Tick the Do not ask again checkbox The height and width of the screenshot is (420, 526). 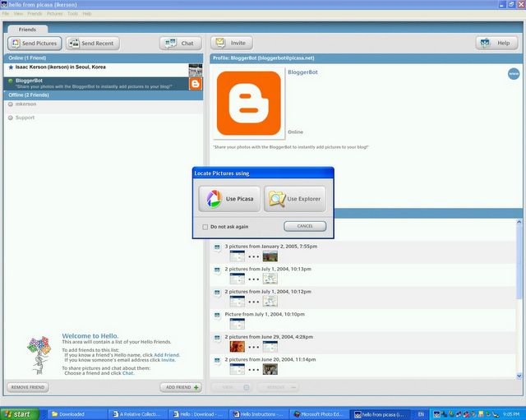tap(205, 227)
